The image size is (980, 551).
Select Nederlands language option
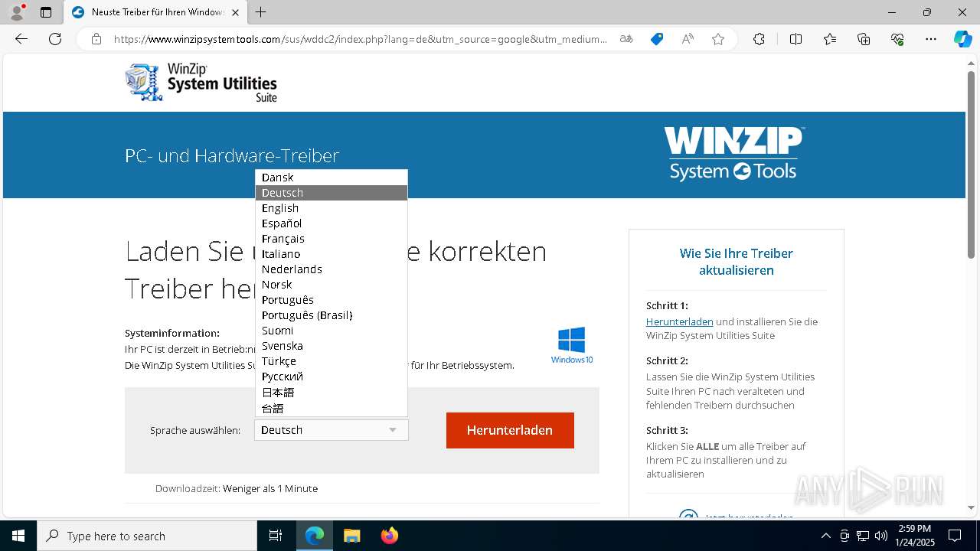point(331,269)
